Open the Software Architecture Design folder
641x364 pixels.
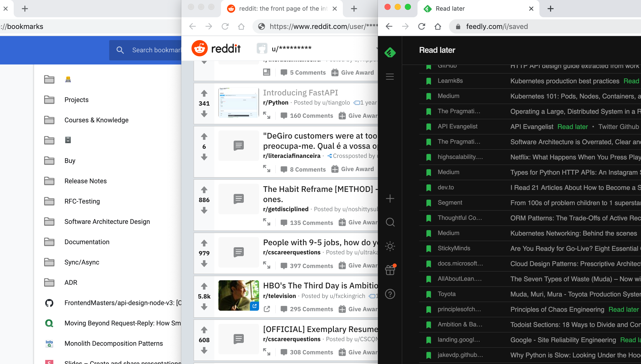(x=107, y=222)
